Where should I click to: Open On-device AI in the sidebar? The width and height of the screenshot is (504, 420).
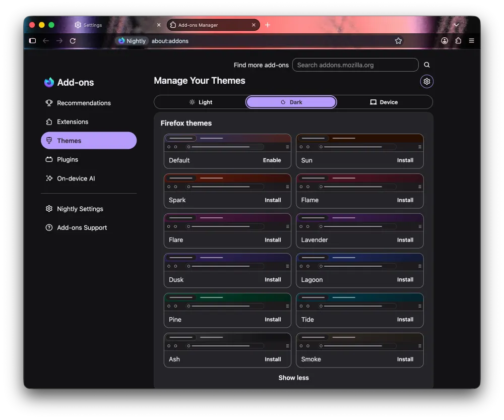[89, 178]
